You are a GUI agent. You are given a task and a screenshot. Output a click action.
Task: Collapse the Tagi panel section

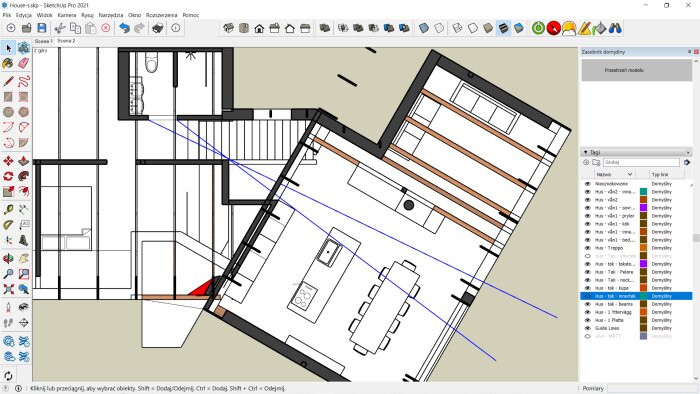586,152
